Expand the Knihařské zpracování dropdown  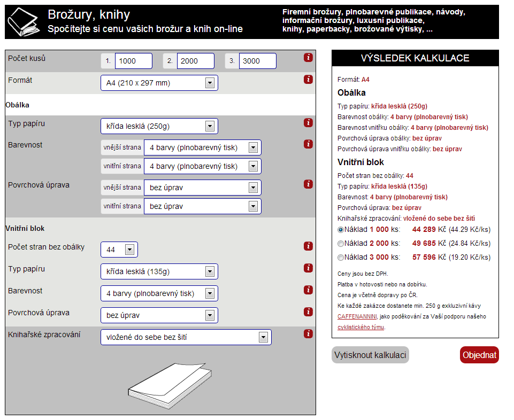(x=186, y=337)
